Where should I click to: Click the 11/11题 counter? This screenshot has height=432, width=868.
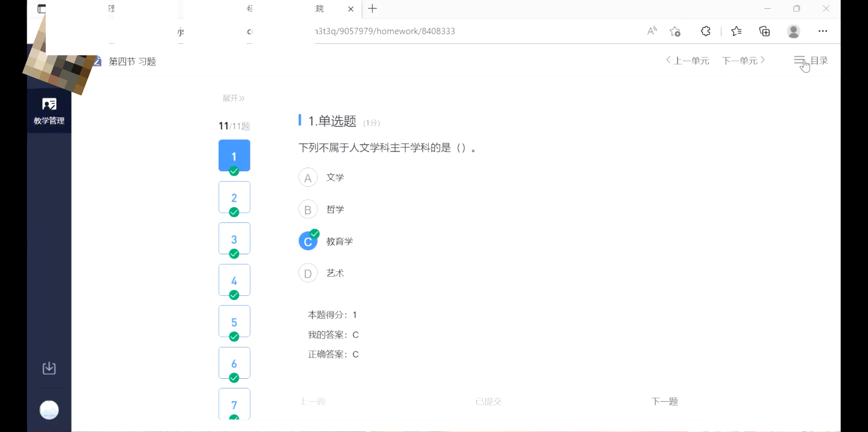click(x=234, y=126)
